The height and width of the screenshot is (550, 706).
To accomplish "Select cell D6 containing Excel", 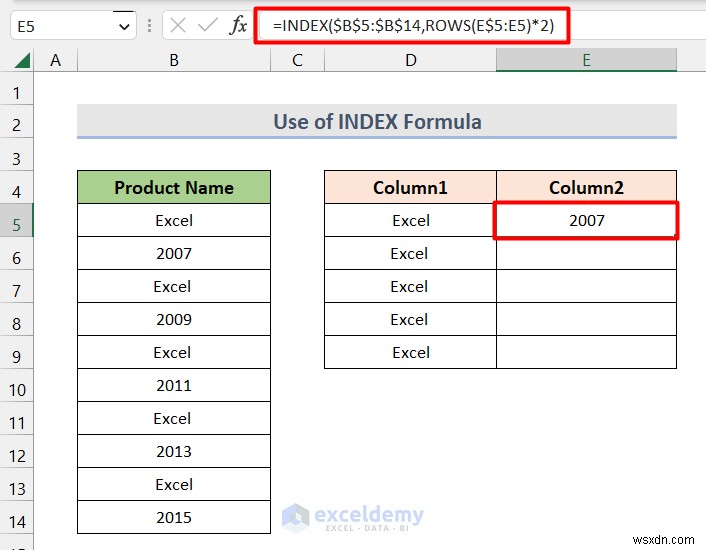I will (x=410, y=253).
